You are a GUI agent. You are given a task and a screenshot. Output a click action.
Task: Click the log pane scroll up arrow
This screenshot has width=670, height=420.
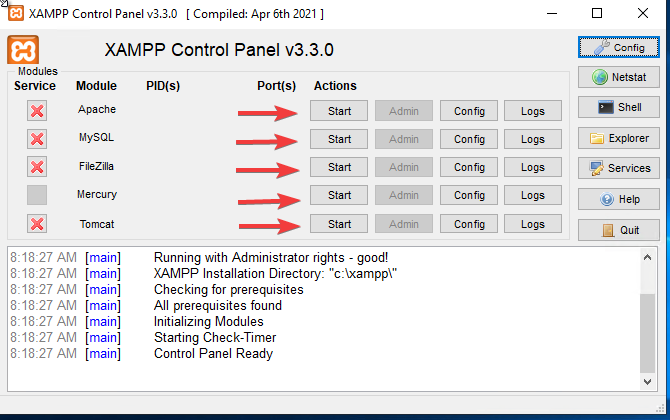647,257
